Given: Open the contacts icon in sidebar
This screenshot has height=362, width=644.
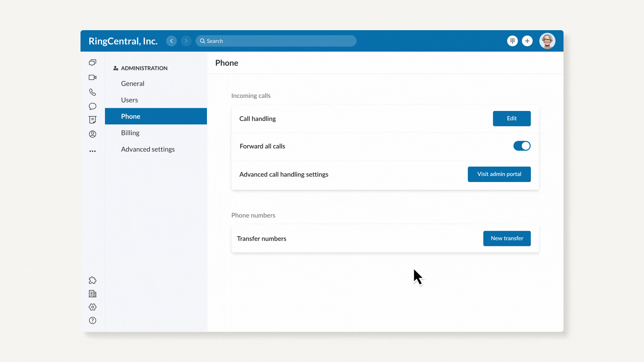Looking at the screenshot, I should coord(93,134).
